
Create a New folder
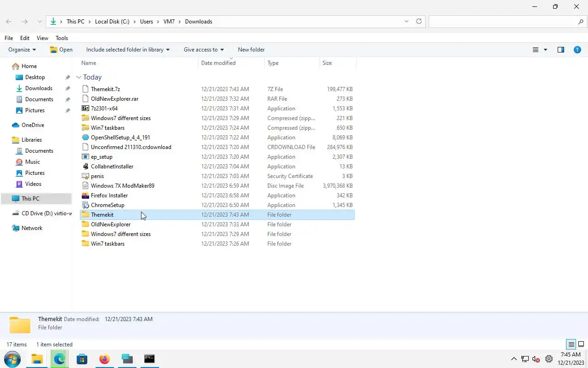[251, 50]
